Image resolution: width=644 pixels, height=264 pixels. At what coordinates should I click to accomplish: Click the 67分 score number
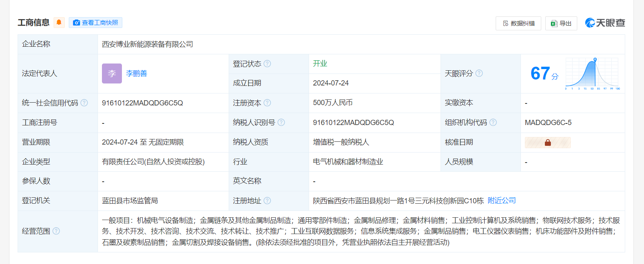pos(544,73)
